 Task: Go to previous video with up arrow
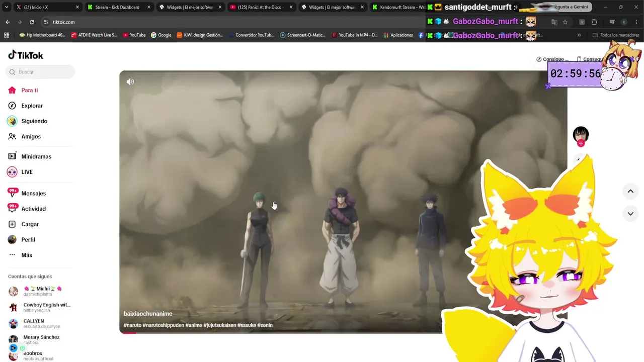coord(630,191)
